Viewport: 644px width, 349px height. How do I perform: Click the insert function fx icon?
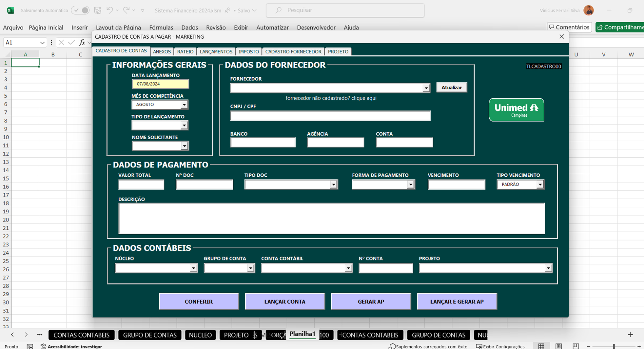pyautogui.click(x=82, y=42)
